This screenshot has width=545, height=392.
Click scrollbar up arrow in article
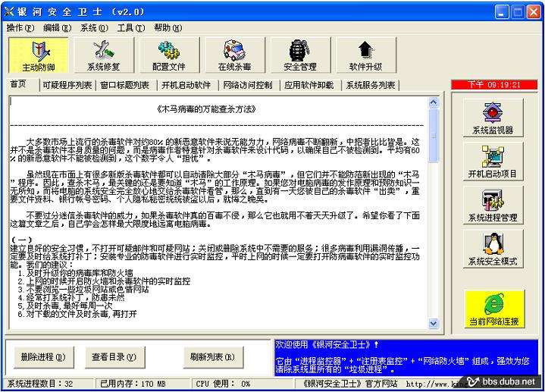[x=434, y=102]
